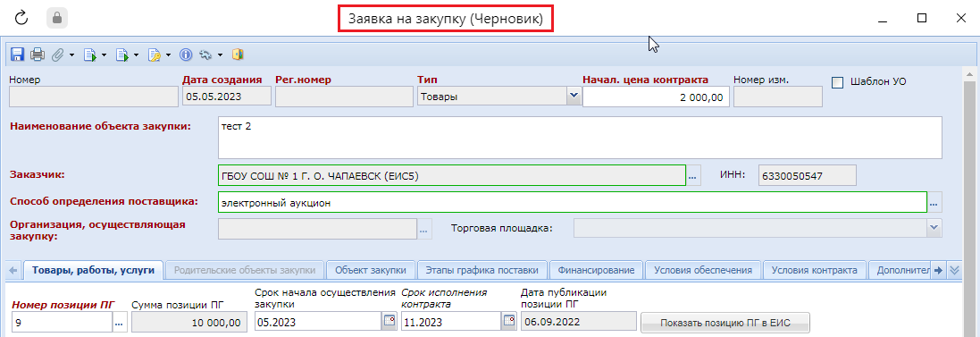The width and height of the screenshot is (980, 337).
Task: Open dropdown arrow next to paperclip icon
Action: [x=71, y=55]
